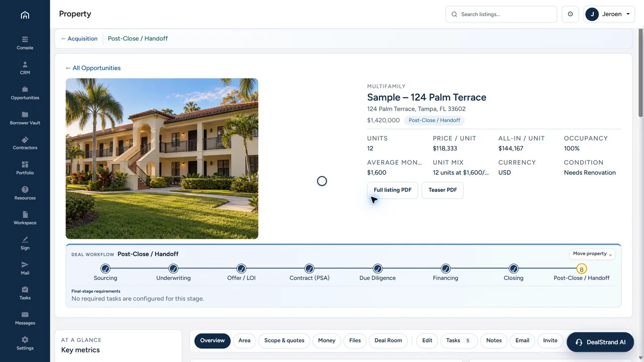Select the Overview tab
This screenshot has width=644, height=362.
(212, 340)
